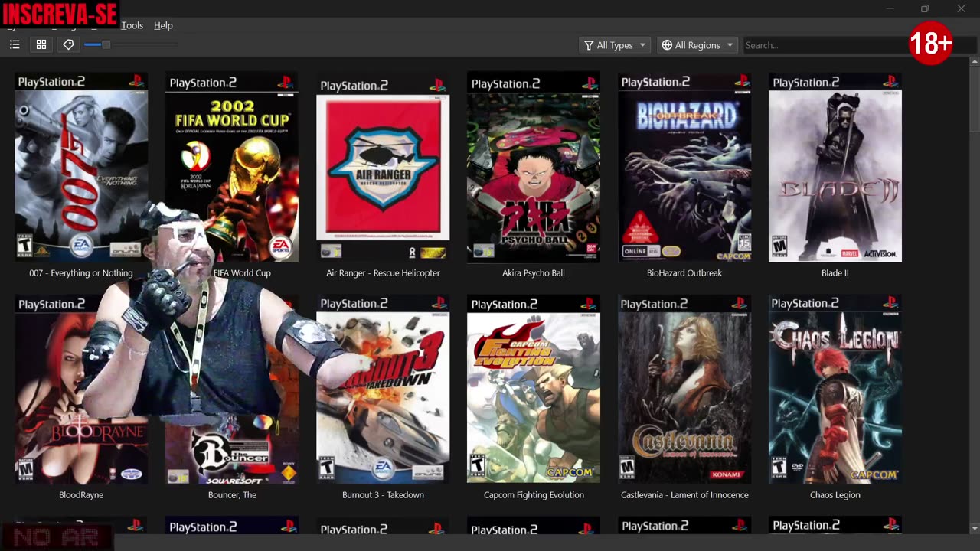Select the Castlevania Lament of Innocence cover
The height and width of the screenshot is (551, 980).
click(x=684, y=389)
